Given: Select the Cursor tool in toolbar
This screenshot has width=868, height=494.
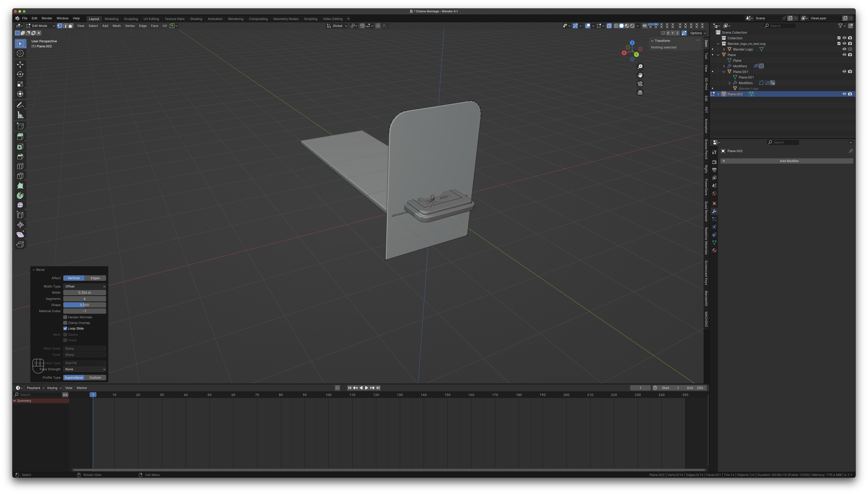Looking at the screenshot, I should 20,53.
